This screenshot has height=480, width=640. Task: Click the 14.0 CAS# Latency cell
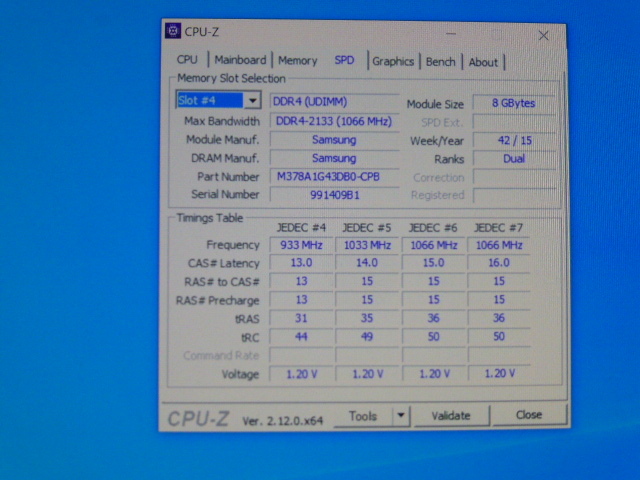[x=367, y=263]
